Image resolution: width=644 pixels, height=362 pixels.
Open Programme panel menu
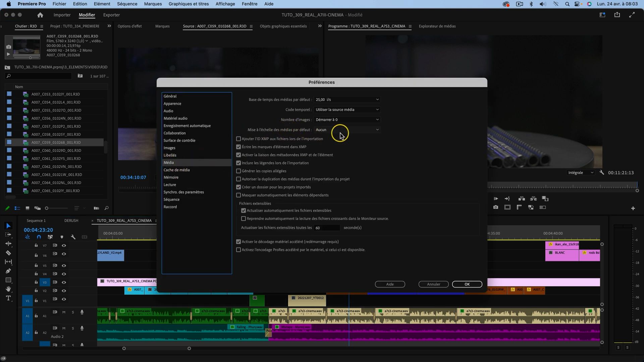pyautogui.click(x=410, y=26)
